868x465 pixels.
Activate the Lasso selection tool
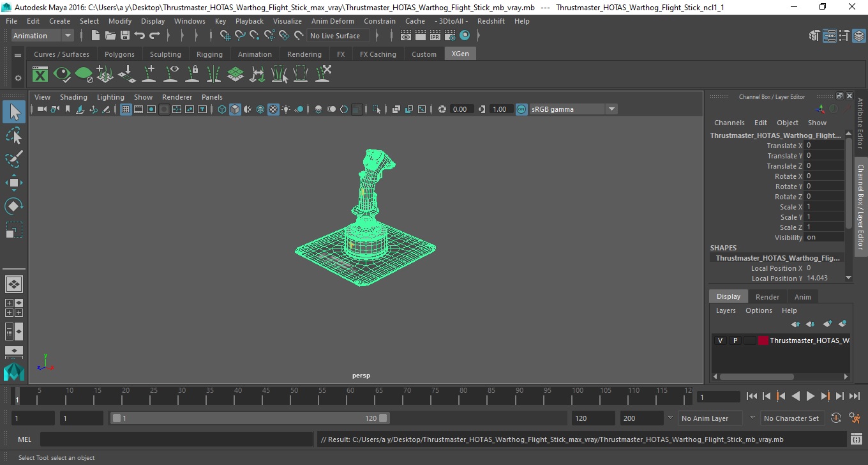(x=14, y=135)
